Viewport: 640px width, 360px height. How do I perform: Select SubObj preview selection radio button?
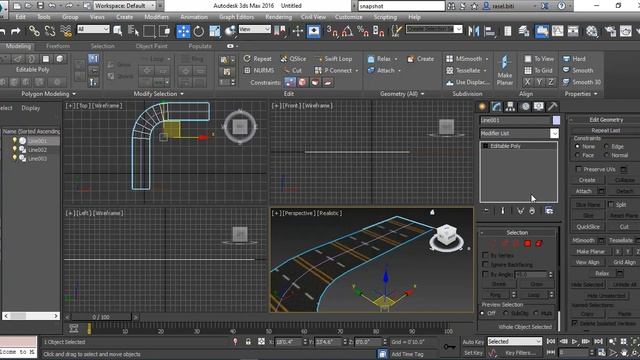click(506, 313)
